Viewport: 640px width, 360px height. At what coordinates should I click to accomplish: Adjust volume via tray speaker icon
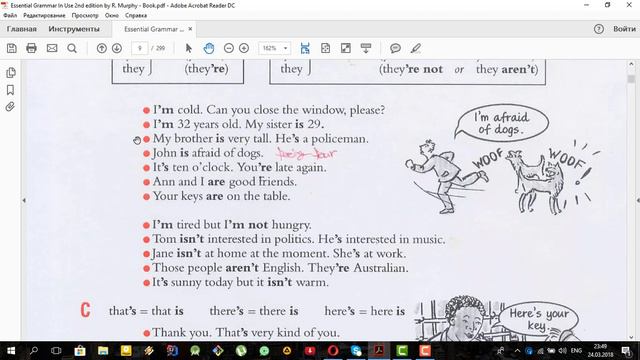[x=562, y=351]
